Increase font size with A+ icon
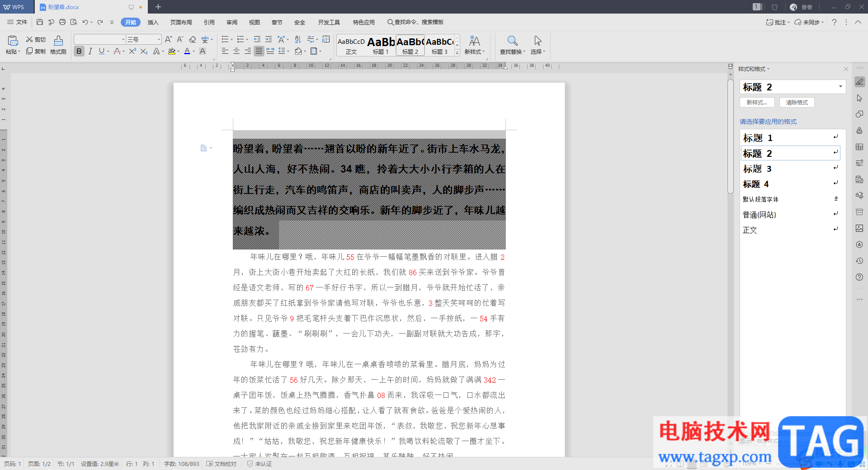The height and width of the screenshot is (470, 868). pyautogui.click(x=168, y=39)
